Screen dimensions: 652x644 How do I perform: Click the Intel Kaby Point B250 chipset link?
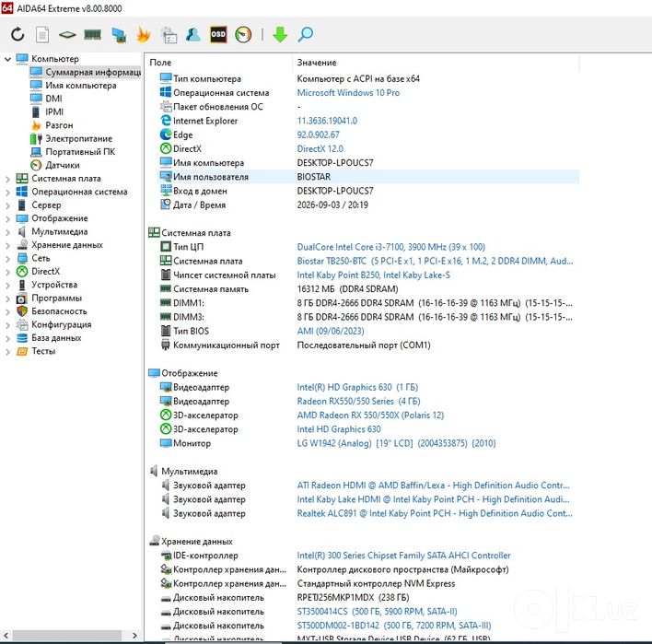click(x=373, y=275)
